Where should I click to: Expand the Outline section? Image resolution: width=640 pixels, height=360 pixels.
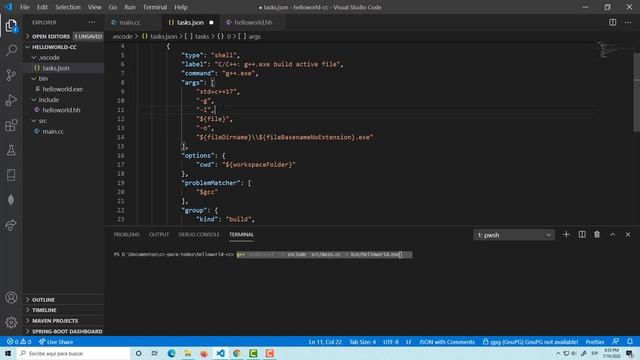(64, 300)
